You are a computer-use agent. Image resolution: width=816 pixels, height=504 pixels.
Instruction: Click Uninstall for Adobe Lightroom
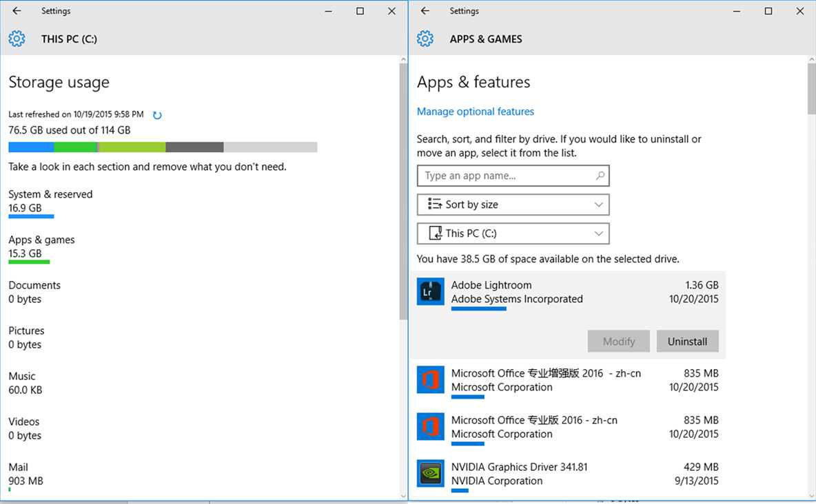(687, 342)
